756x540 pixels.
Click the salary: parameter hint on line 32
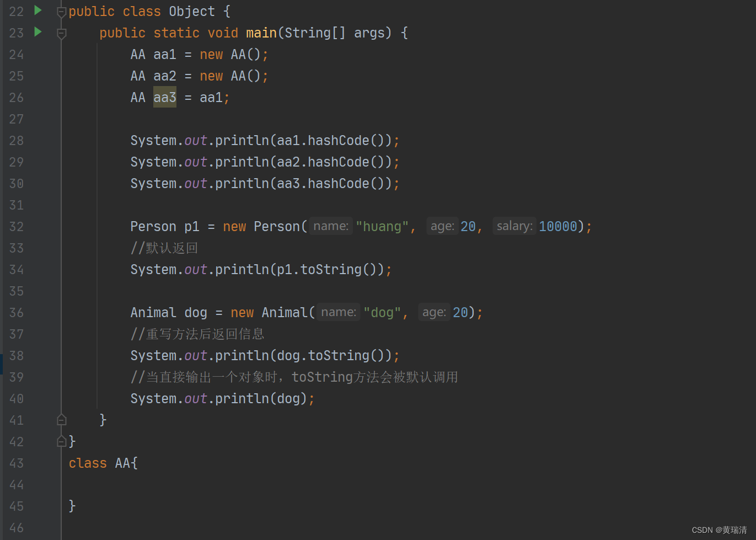pos(513,226)
